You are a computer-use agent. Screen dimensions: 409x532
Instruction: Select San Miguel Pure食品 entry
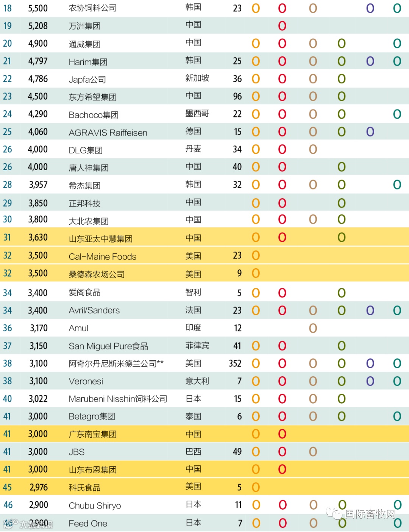click(108, 346)
